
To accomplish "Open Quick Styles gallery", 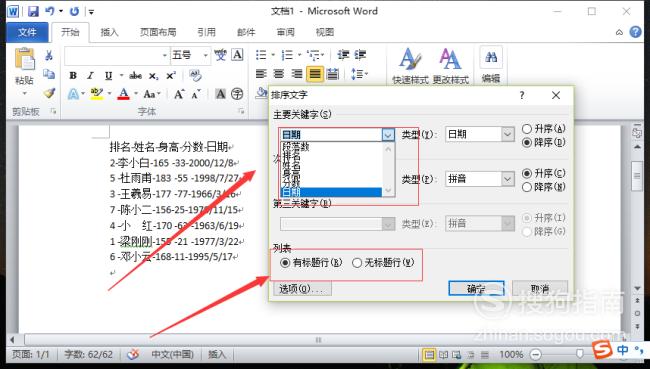I will 410,66.
